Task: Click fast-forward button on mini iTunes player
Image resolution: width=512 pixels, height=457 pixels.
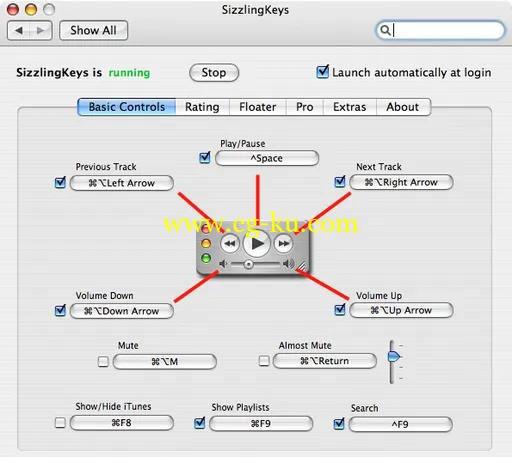Action: [x=283, y=243]
